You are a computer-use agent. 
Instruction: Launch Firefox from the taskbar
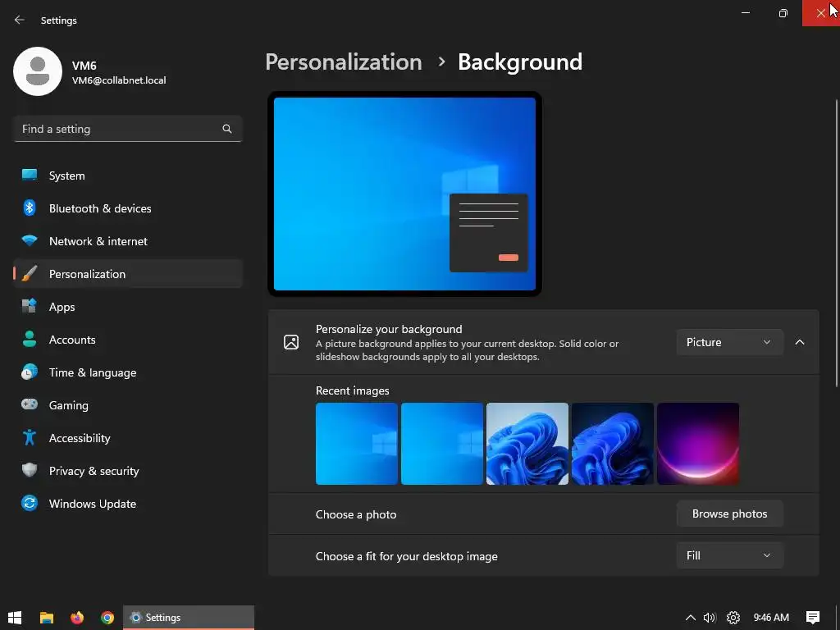[x=77, y=618]
